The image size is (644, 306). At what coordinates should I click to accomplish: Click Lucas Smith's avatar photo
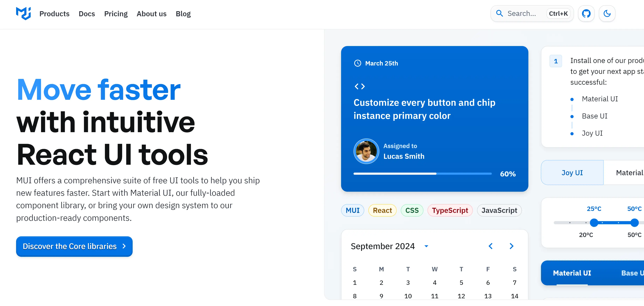pyautogui.click(x=366, y=151)
